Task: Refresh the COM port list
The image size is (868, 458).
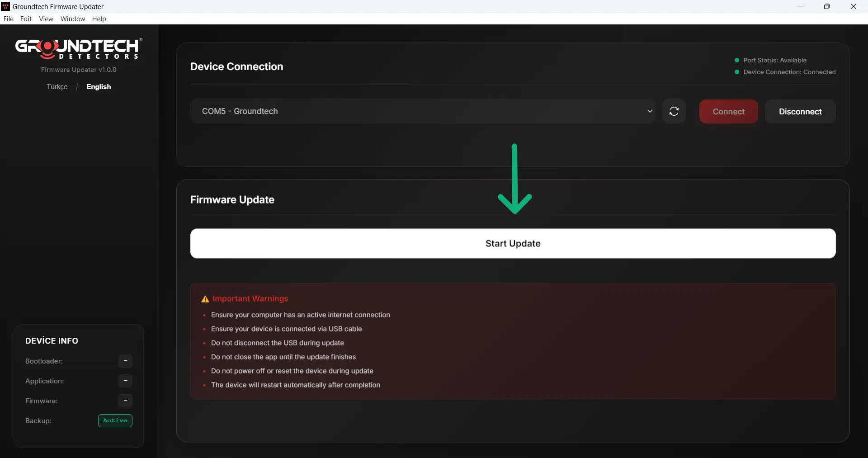Action: (674, 111)
